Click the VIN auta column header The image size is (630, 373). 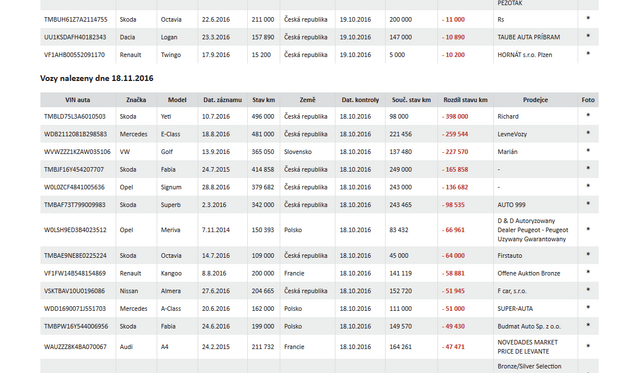click(x=78, y=100)
